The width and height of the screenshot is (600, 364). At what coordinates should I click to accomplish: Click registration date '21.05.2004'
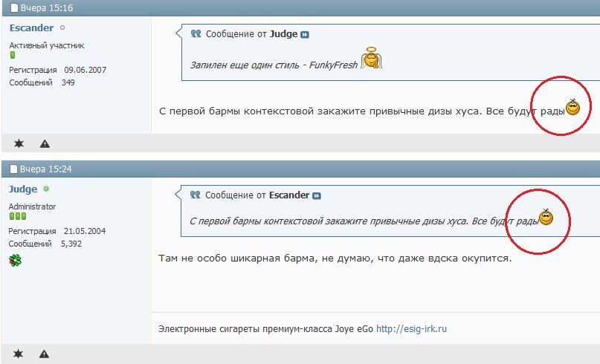tap(85, 231)
